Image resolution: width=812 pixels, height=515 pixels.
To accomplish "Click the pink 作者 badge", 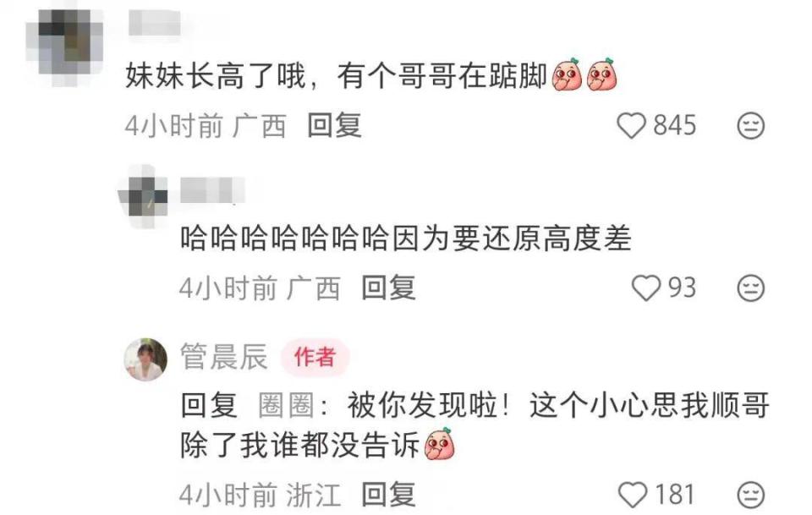I will point(315,357).
